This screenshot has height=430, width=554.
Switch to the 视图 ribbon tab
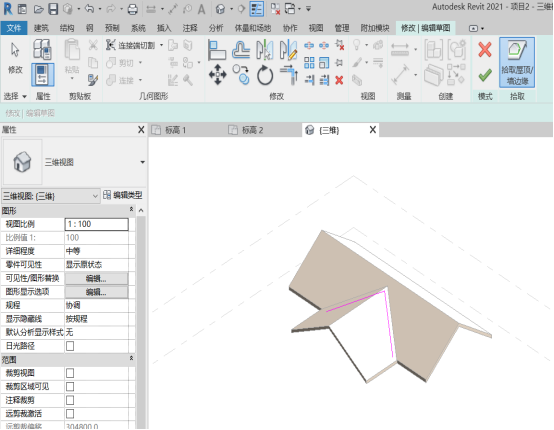coord(316,28)
